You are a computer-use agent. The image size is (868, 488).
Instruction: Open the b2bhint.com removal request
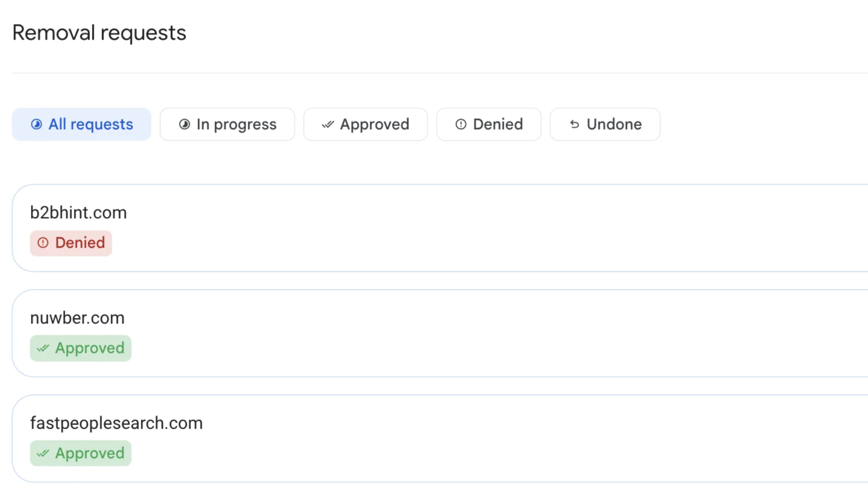pyautogui.click(x=78, y=212)
